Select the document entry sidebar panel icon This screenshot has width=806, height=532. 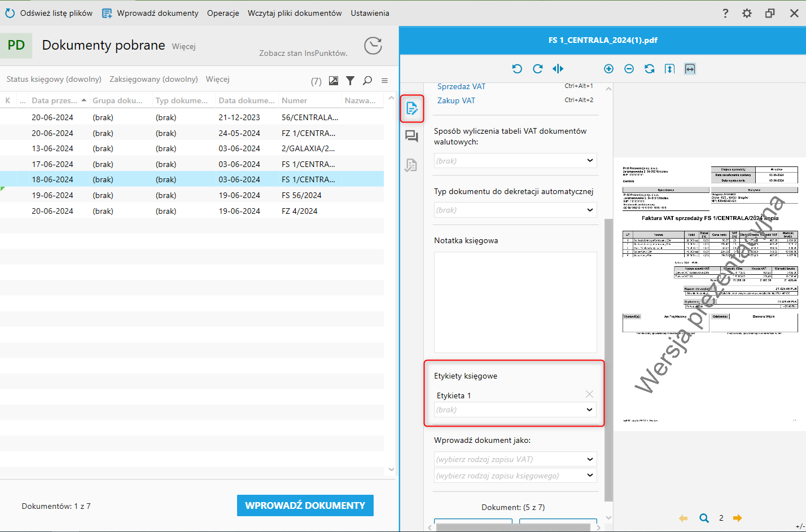[412, 108]
